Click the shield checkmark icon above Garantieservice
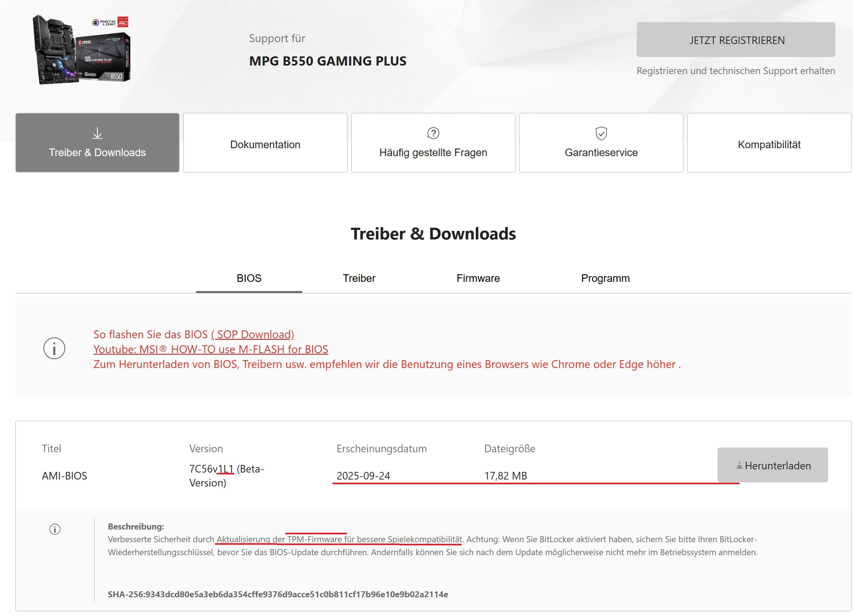Image resolution: width=853 pixels, height=616 pixels. coord(601,133)
